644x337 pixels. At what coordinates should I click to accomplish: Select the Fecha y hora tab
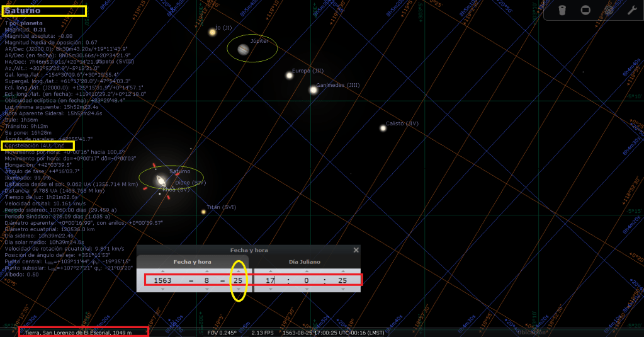click(x=192, y=261)
